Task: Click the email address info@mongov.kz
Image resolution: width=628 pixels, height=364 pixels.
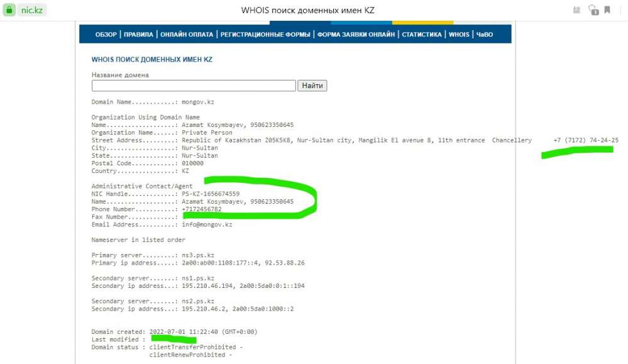Action: pos(207,224)
